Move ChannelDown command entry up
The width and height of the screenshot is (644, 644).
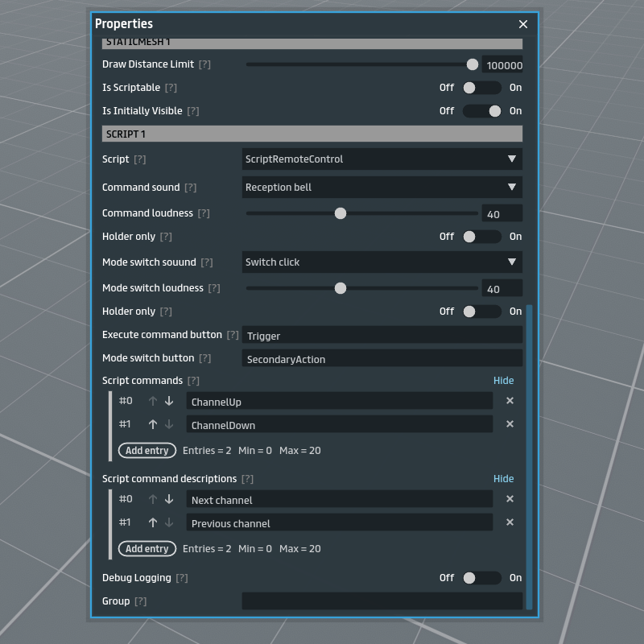pyautogui.click(x=152, y=424)
